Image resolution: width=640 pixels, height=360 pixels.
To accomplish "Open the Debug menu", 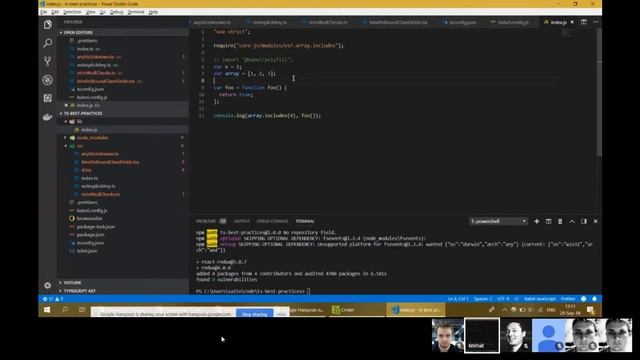I will 116,12.
